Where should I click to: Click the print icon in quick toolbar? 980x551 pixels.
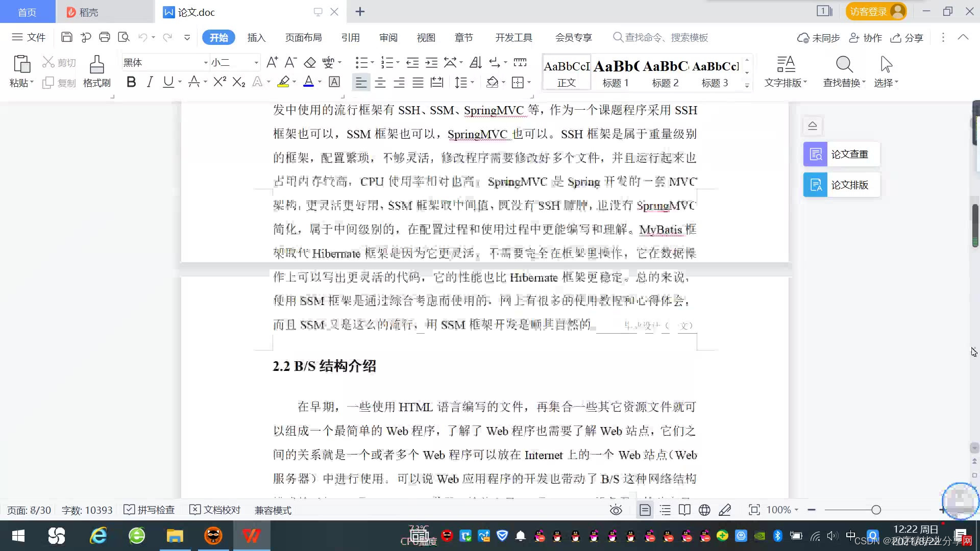tap(105, 37)
